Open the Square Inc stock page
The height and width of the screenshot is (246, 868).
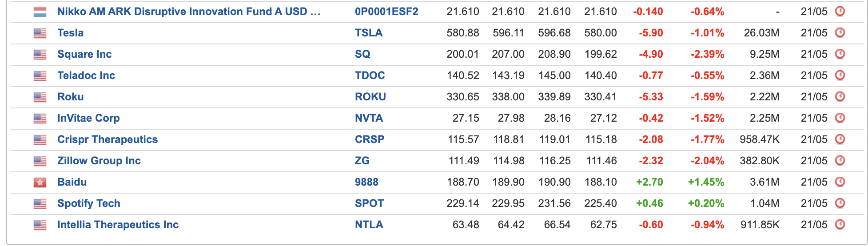[x=84, y=54]
